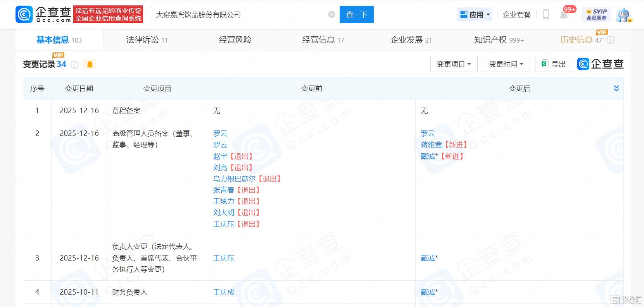Click the 格隆汇 watermark logo at bottom right
This screenshot has height=307, width=644.
[x=626, y=300]
